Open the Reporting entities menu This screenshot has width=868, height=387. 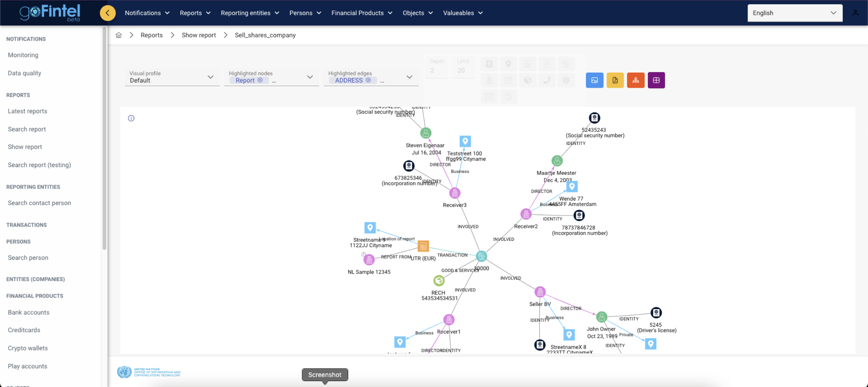point(250,13)
